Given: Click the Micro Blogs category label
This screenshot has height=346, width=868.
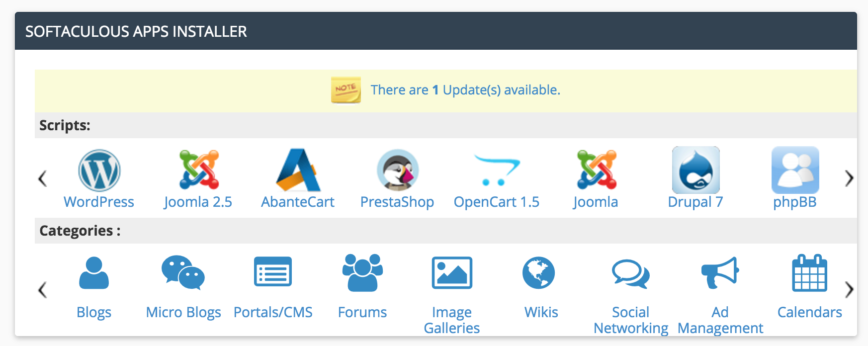Looking at the screenshot, I should [x=183, y=312].
